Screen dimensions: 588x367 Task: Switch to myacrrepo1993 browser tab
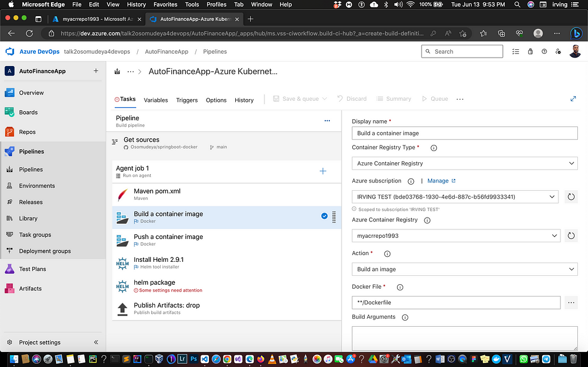point(96,19)
